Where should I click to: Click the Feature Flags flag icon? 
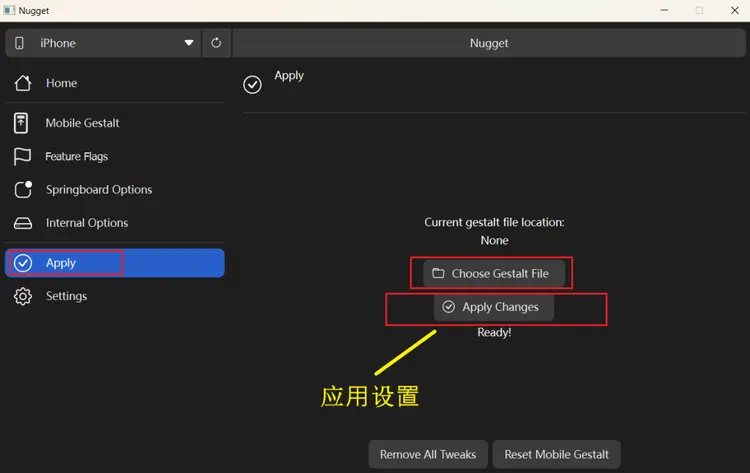23,157
